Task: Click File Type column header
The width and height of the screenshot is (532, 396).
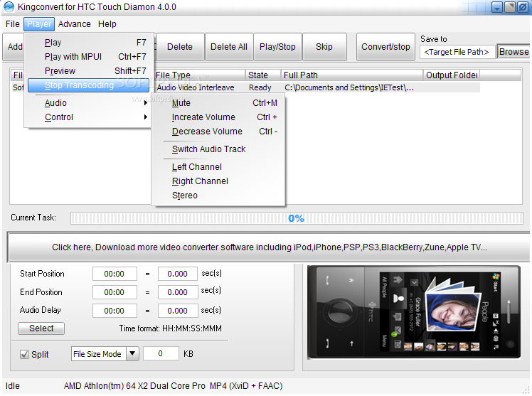Action: 199,75
